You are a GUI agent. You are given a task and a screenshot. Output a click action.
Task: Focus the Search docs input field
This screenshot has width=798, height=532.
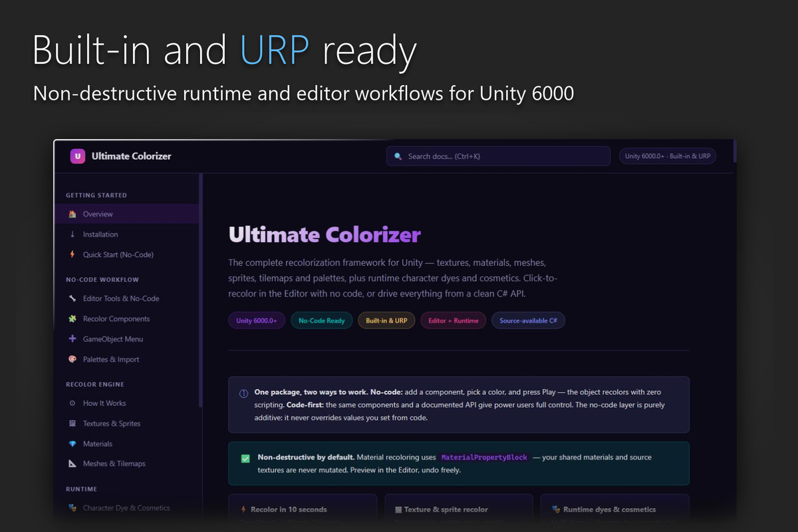point(498,156)
